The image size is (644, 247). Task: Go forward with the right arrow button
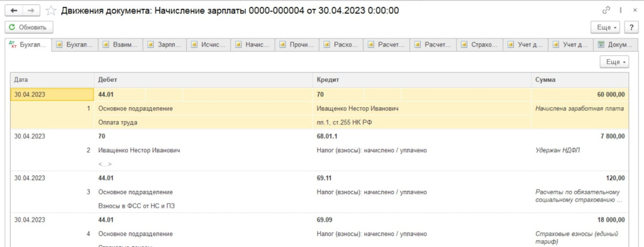point(31,11)
